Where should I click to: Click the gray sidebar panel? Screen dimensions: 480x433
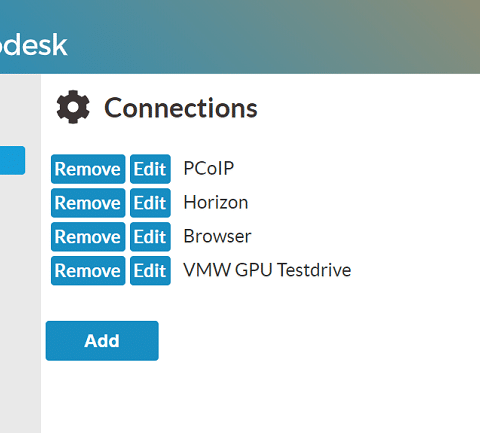click(20, 300)
